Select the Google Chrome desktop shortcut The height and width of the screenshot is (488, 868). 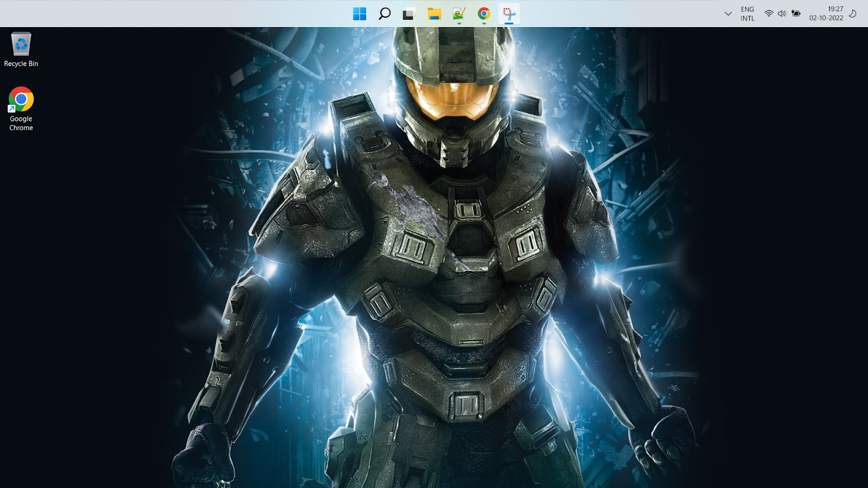point(21,109)
